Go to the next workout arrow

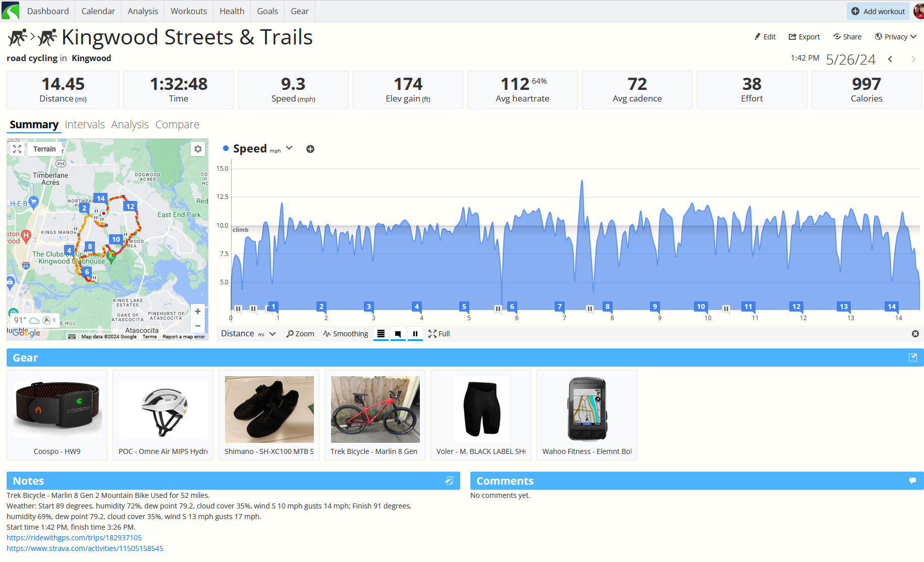tap(913, 59)
